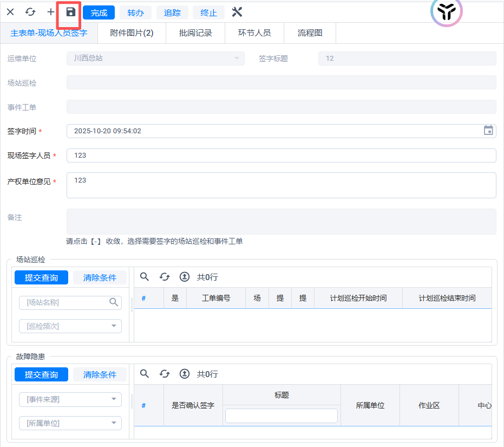
Task: Click search magnifier in 场站名称 field
Action: pyautogui.click(x=114, y=302)
